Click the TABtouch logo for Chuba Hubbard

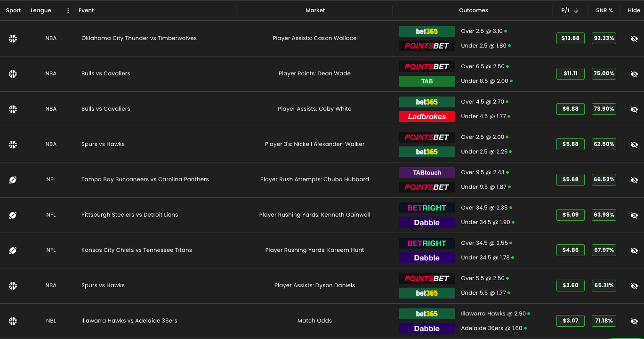[x=427, y=172]
